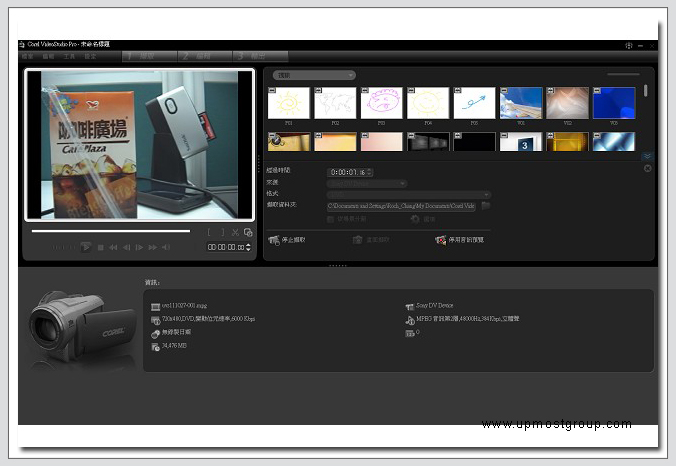The image size is (676, 466).
Task: Click the disable audio preview button
Action: (x=461, y=240)
